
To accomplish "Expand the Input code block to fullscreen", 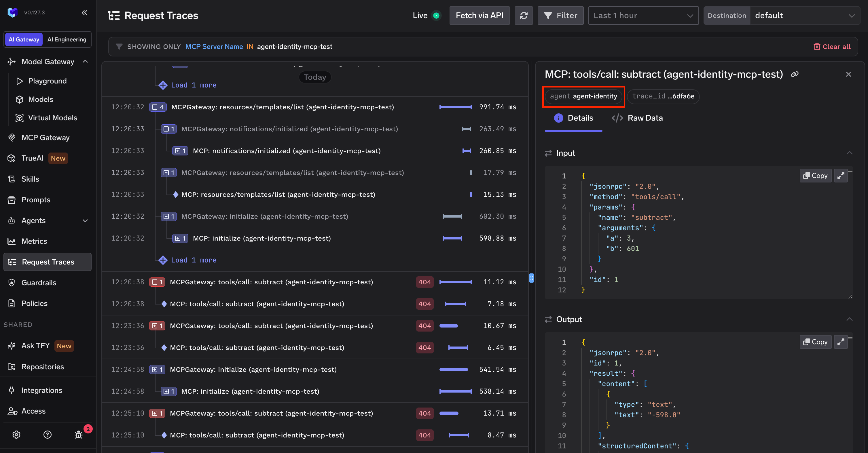I will [x=841, y=176].
